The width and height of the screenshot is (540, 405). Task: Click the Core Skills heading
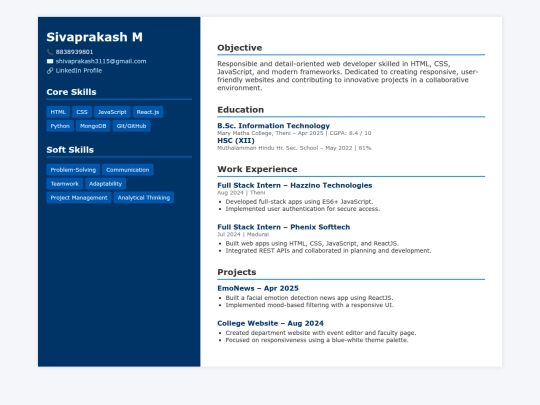click(x=71, y=92)
